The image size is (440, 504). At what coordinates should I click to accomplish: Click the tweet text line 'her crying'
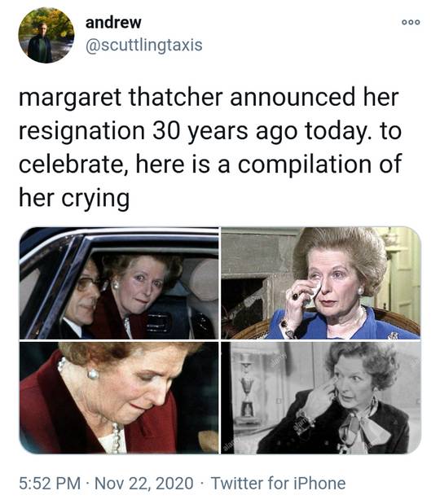[x=74, y=198]
